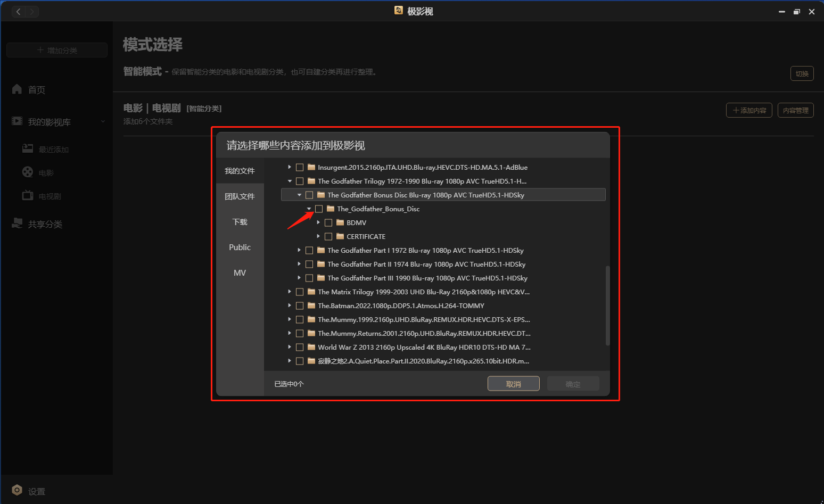Tick checkbox for The.Batman.2022 folder
This screenshot has height=504, width=824.
click(300, 306)
